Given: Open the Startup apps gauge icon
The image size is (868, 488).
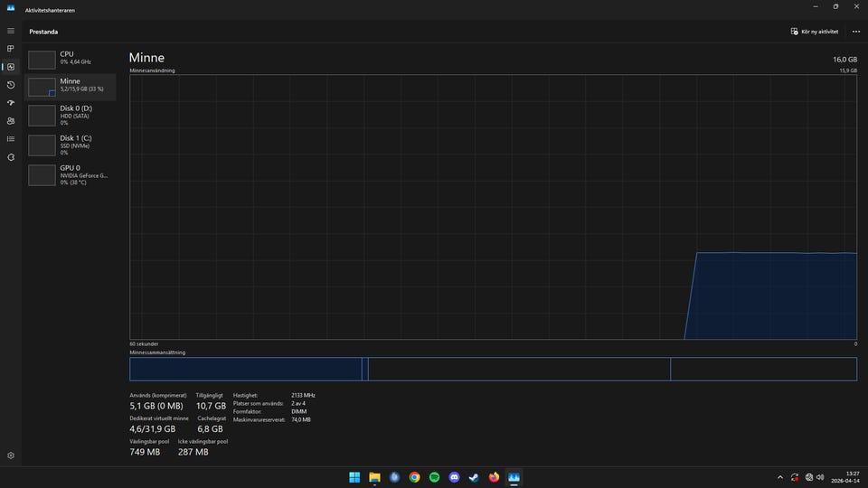Looking at the screenshot, I should [11, 103].
